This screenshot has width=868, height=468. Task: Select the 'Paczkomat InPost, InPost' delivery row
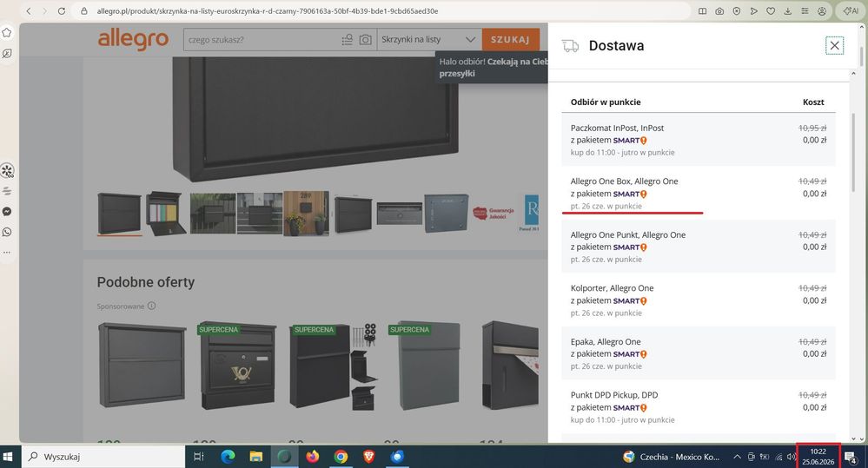click(x=698, y=140)
